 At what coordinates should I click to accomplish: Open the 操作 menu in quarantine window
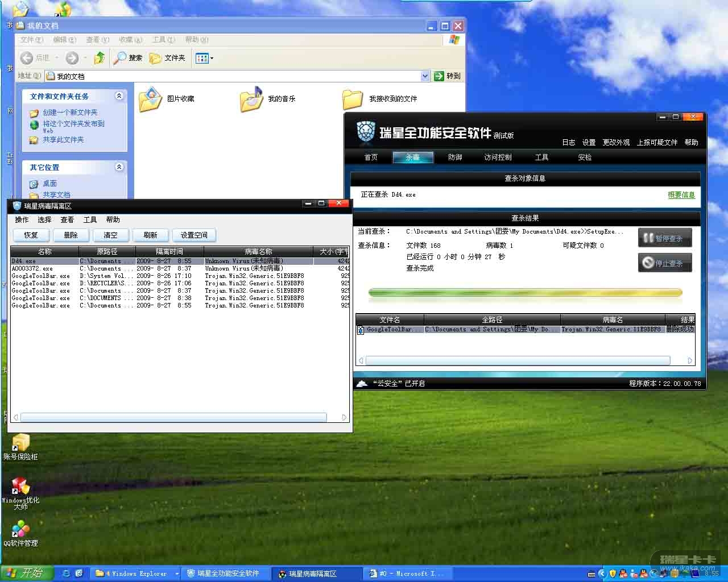click(x=22, y=220)
